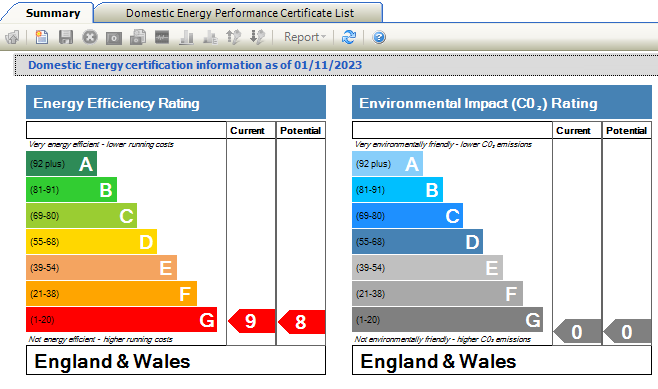
Task: Click the red G rating band
Action: pyautogui.click(x=122, y=319)
